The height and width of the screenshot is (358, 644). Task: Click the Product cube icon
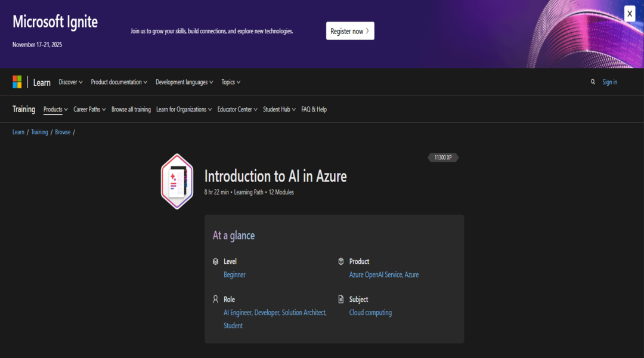click(x=341, y=261)
